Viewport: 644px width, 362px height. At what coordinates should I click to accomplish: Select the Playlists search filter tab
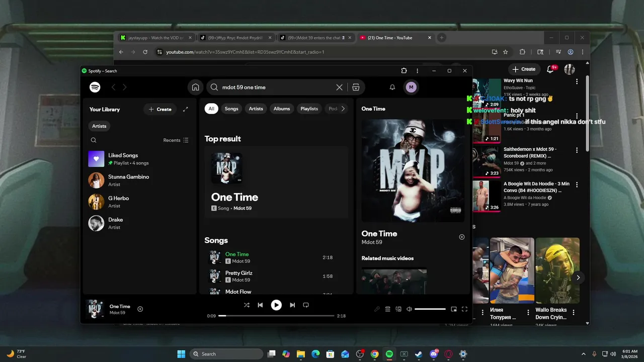tap(309, 109)
